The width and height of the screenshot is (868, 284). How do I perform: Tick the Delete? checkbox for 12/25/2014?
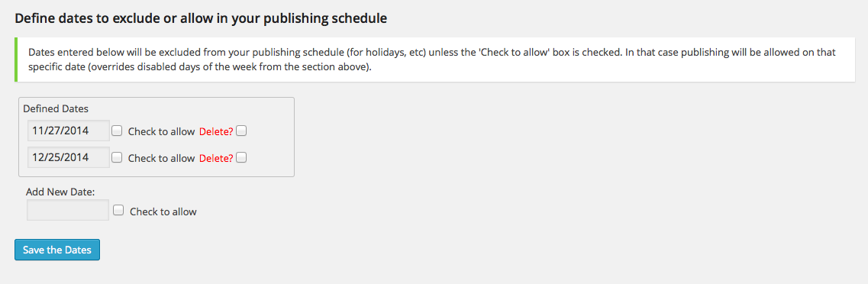241,157
